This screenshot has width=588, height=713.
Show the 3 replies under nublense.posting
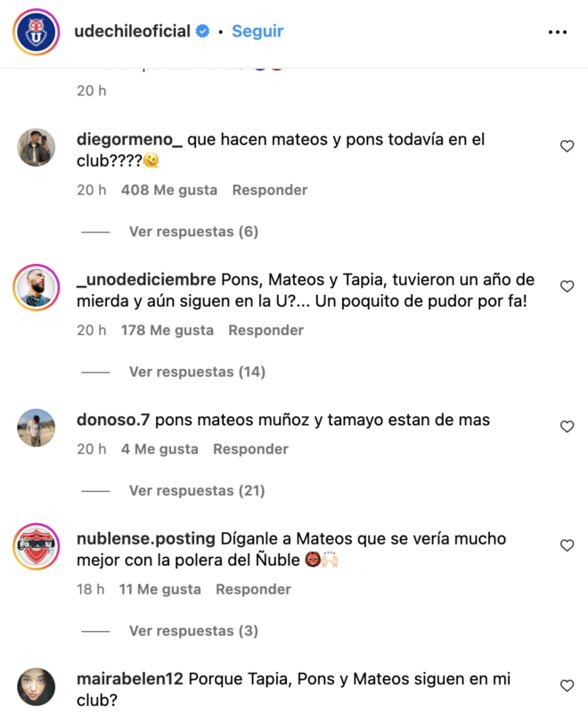coord(193,631)
